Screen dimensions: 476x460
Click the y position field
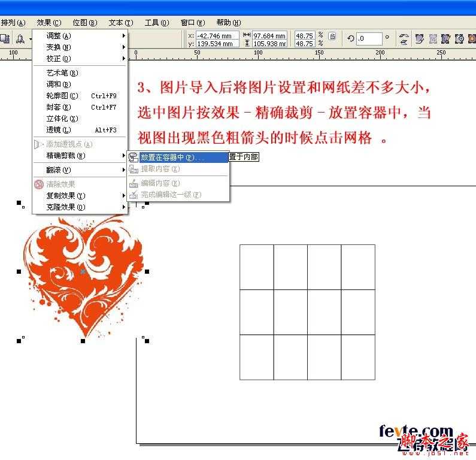pos(217,44)
